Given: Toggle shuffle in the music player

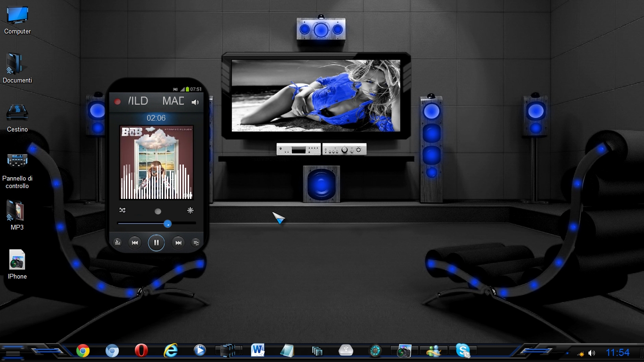Looking at the screenshot, I should [x=123, y=210].
